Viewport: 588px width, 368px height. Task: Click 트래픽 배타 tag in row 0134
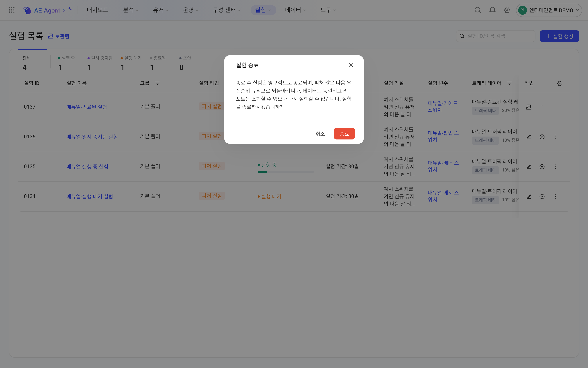pos(485,200)
